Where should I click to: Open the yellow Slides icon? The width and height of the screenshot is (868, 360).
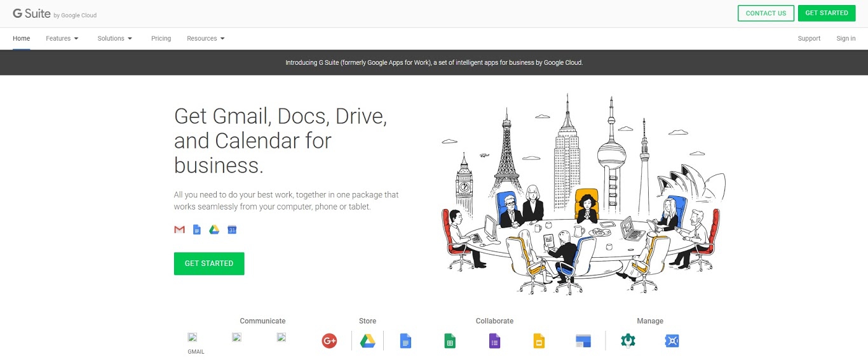coord(539,341)
